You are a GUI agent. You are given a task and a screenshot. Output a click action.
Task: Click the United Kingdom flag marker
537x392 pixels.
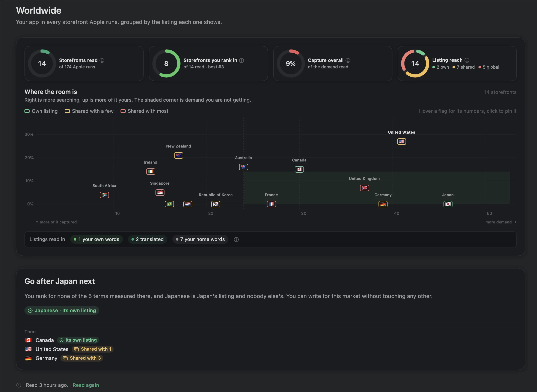(364, 188)
